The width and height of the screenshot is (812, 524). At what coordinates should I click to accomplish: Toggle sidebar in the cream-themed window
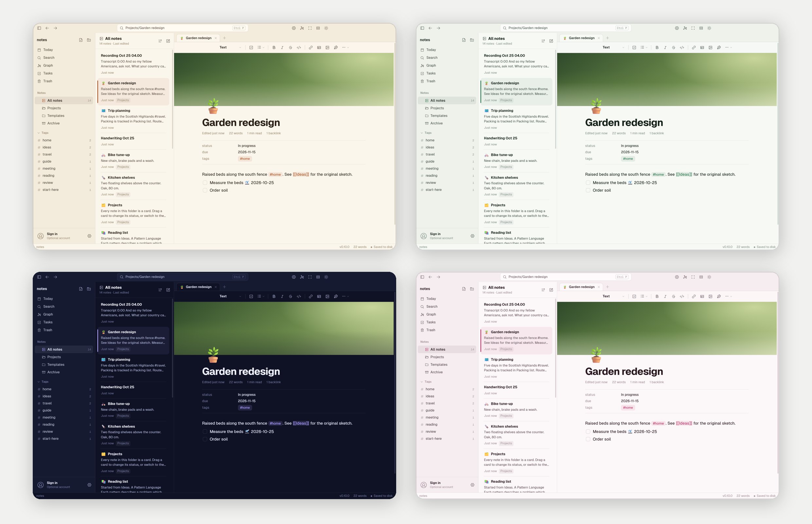[39, 28]
